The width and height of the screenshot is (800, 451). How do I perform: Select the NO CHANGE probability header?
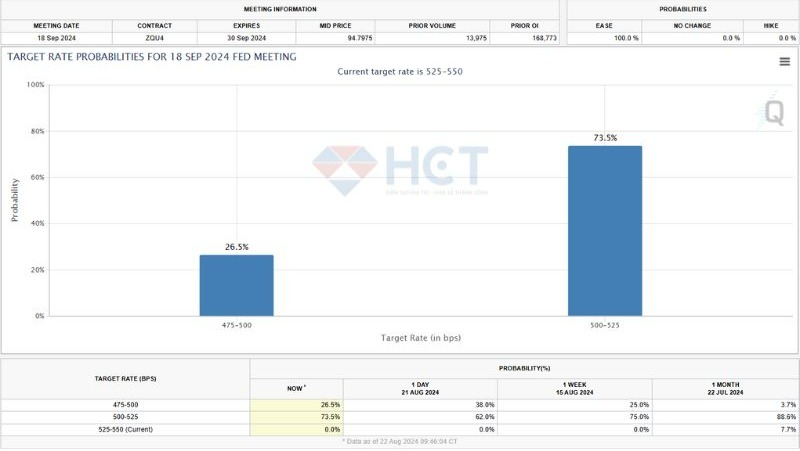tap(690, 24)
